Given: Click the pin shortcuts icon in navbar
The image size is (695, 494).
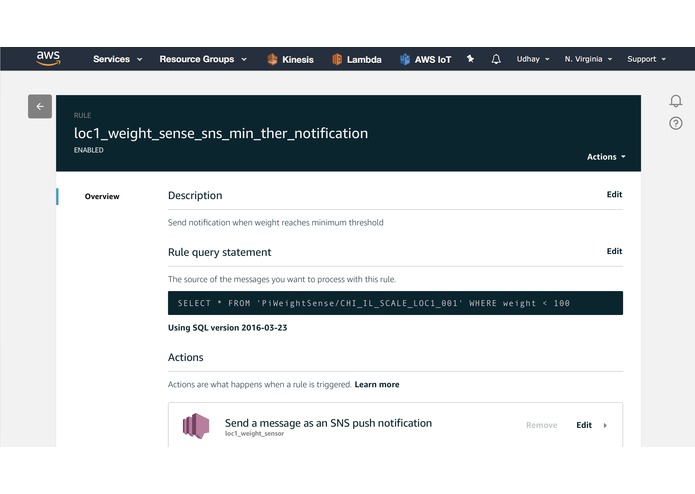Looking at the screenshot, I should [x=470, y=58].
